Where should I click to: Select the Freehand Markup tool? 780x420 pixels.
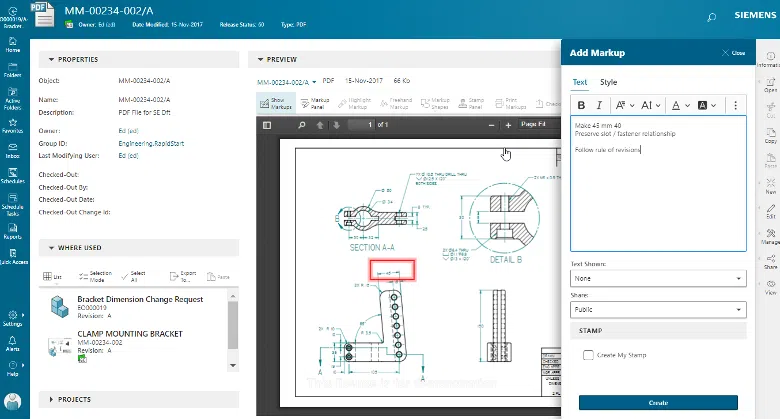tap(396, 104)
